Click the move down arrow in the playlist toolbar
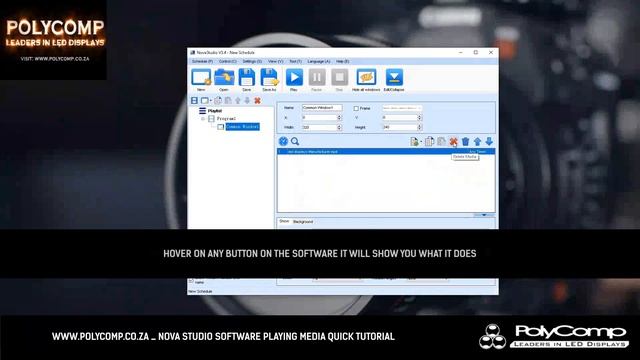This screenshot has height=360, width=640. (x=247, y=100)
